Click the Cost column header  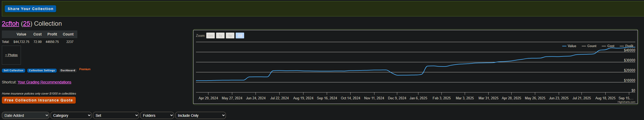point(37,34)
